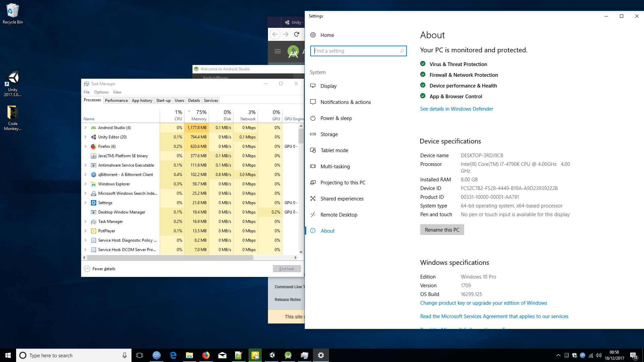Click the Home gear icon
Image resolution: width=644 pixels, height=362 pixels.
coord(313,35)
